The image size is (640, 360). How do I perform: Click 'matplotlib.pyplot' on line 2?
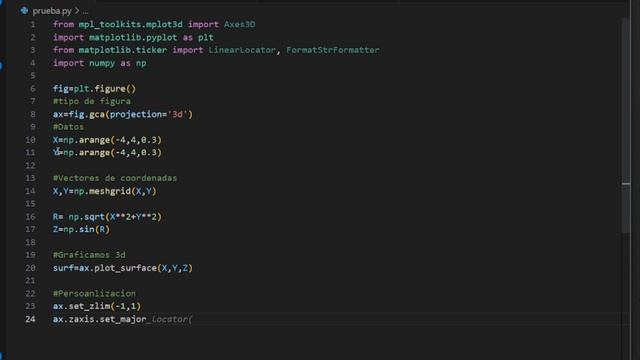tap(133, 38)
